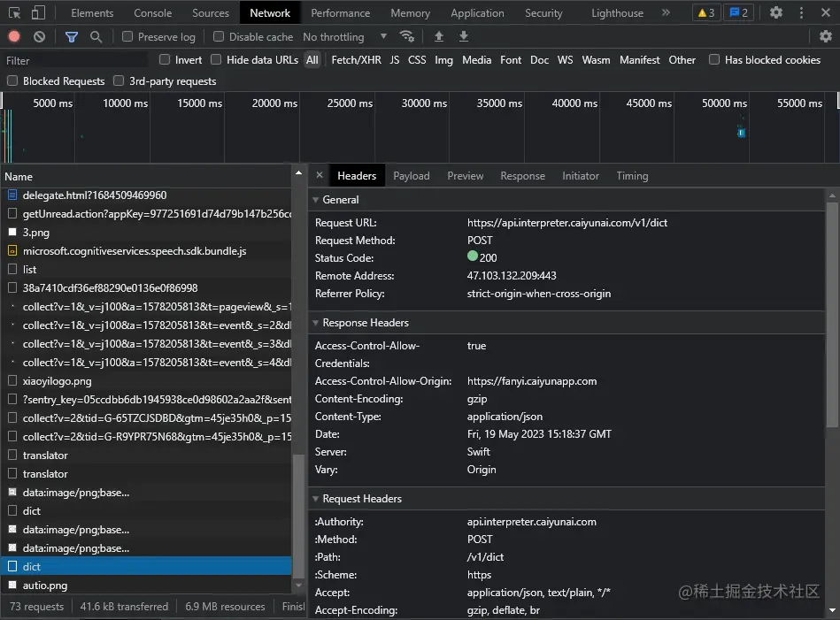Image resolution: width=840 pixels, height=620 pixels.
Task: Filter requests by Img type
Action: coord(443,60)
